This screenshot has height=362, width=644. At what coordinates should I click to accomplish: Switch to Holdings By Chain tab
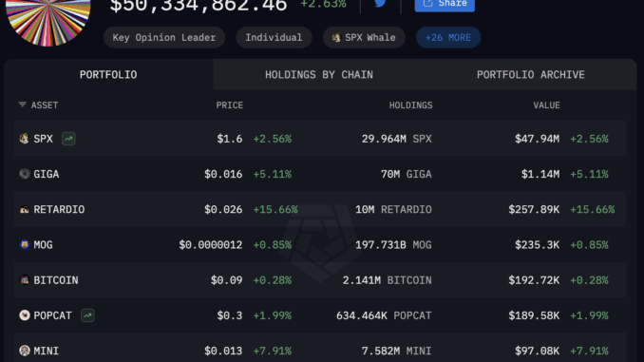click(319, 75)
